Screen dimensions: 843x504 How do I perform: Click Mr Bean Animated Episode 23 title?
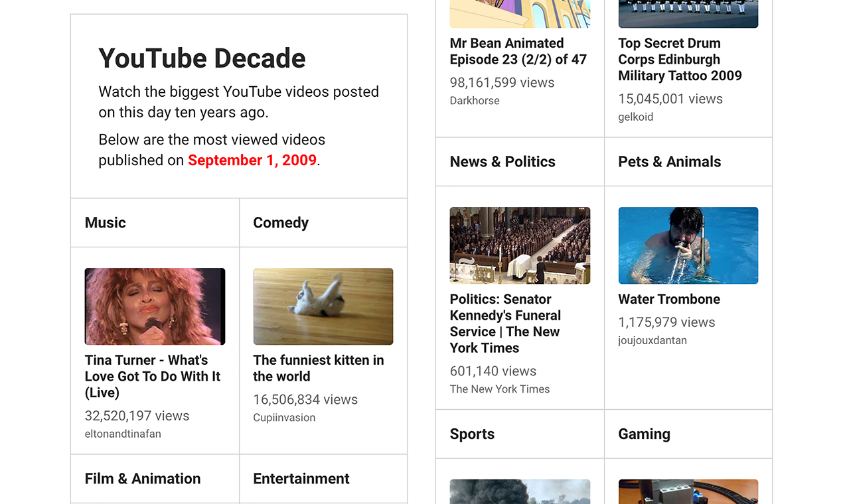click(x=518, y=51)
